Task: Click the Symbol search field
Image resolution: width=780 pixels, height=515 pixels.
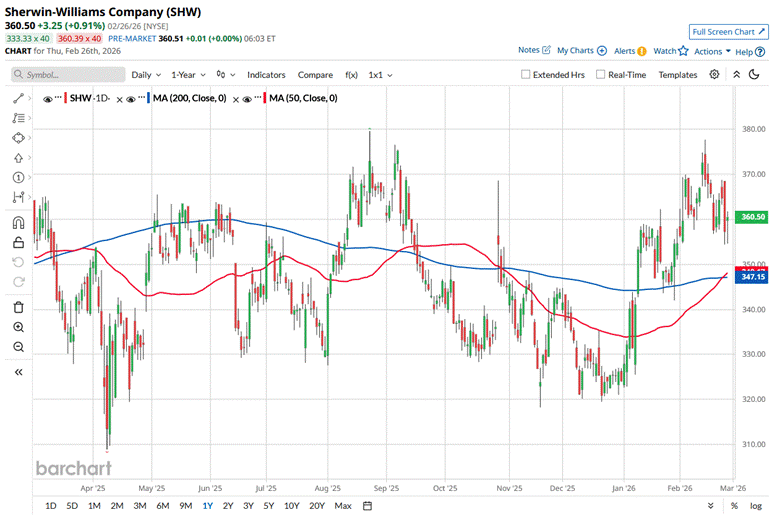Action: coord(68,75)
